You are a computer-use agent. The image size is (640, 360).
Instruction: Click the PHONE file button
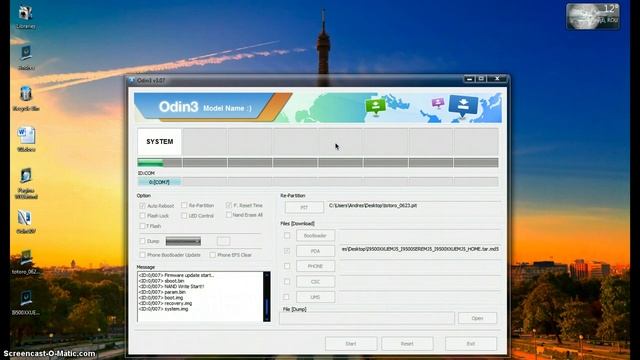(x=316, y=266)
